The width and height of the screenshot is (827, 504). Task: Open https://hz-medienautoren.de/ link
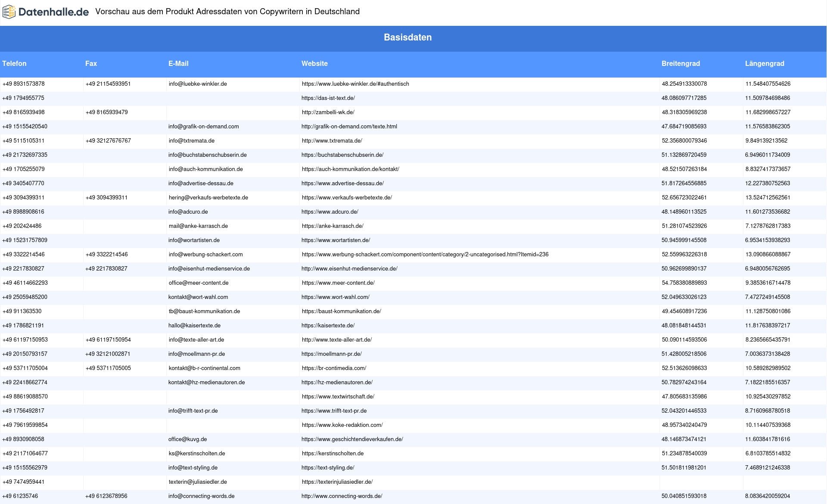tap(337, 383)
